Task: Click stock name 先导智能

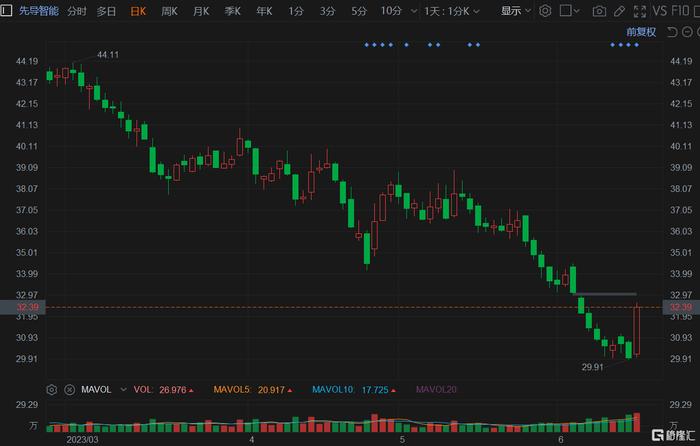Action: [39, 11]
